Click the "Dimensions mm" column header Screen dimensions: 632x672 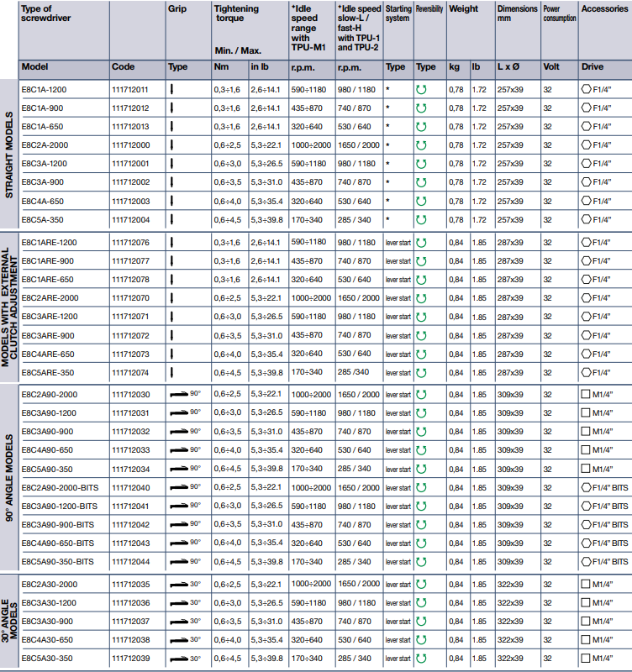517,13
